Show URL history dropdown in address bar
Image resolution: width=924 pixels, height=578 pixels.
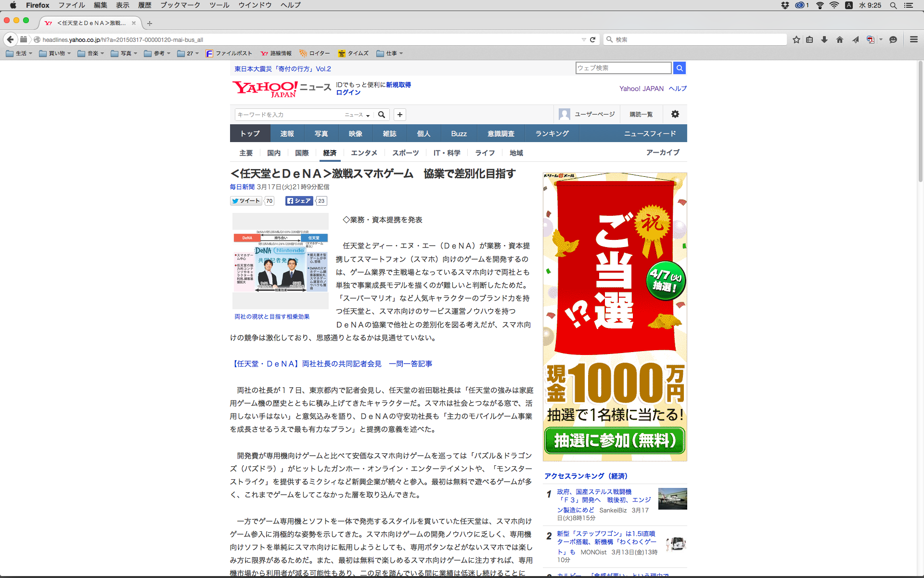pyautogui.click(x=584, y=39)
